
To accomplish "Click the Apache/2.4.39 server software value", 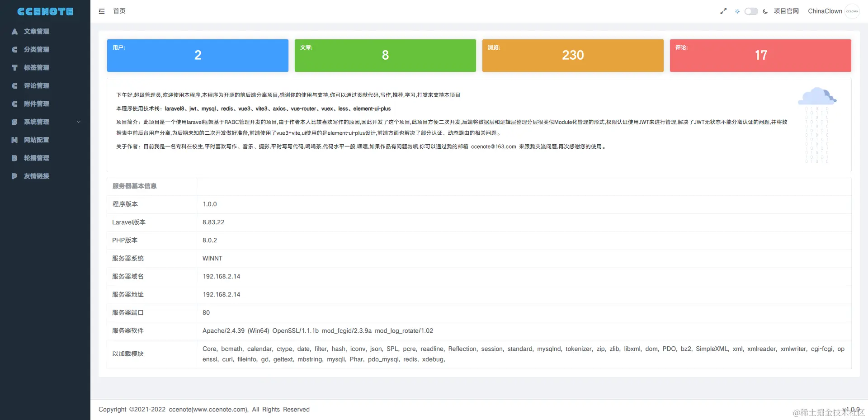I will 318,331.
